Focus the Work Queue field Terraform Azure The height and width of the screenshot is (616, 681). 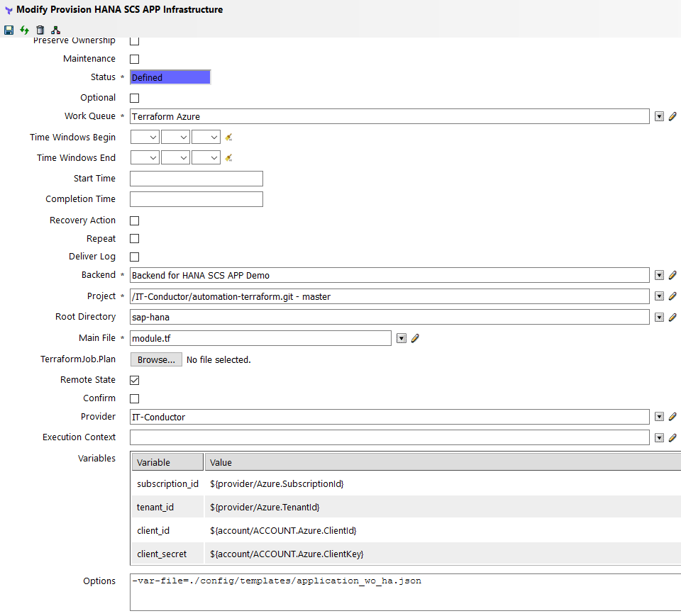pyautogui.click(x=389, y=116)
